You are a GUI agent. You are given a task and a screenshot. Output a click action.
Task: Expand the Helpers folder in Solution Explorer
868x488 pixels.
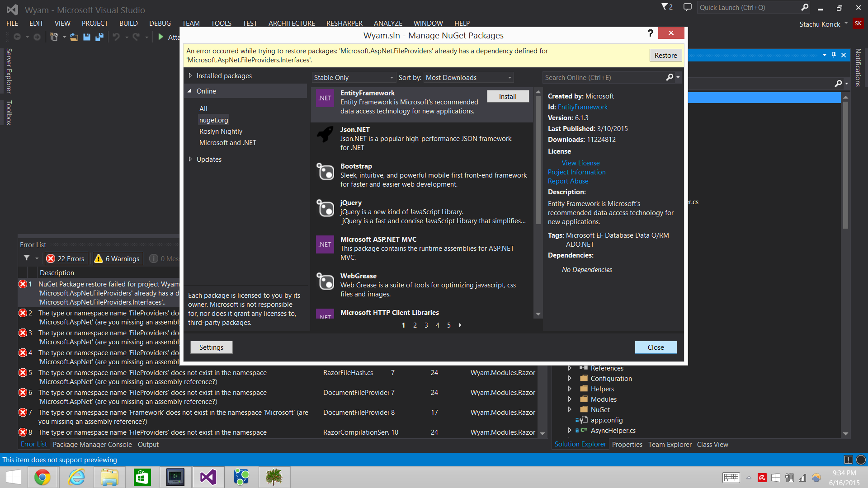tap(570, 389)
